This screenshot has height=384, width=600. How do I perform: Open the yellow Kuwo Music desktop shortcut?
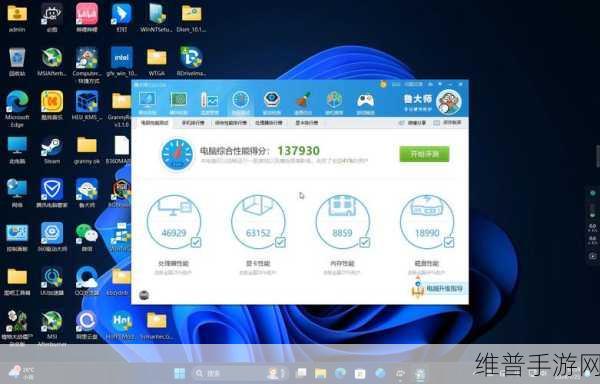click(52, 106)
